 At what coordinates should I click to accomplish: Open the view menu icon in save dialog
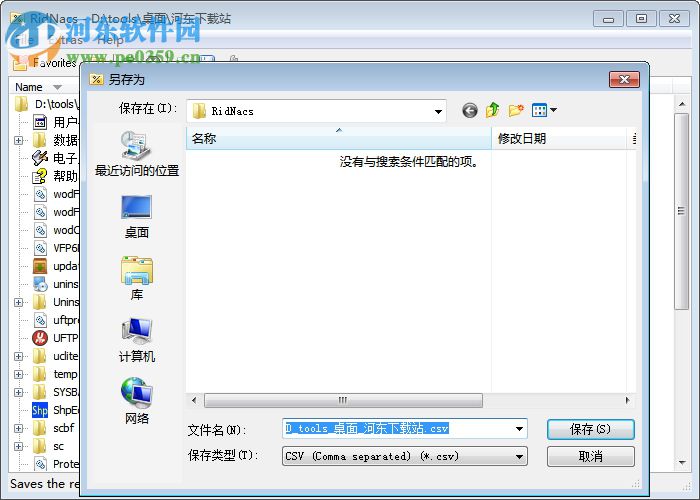(539, 110)
